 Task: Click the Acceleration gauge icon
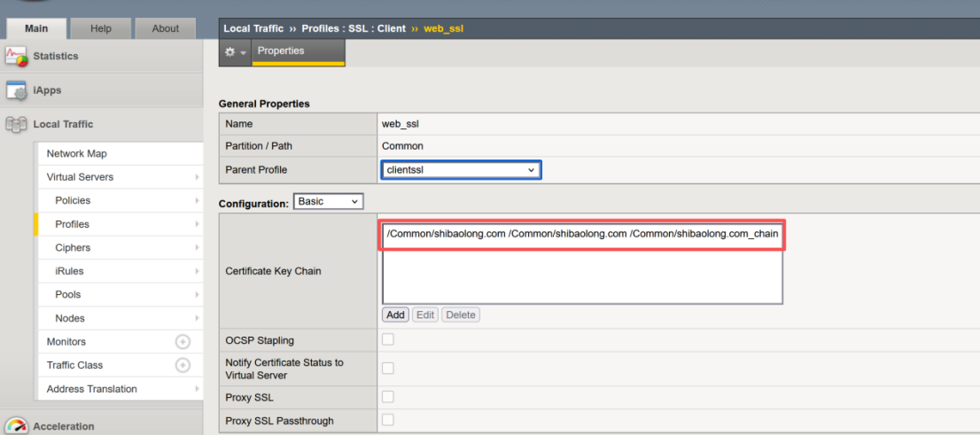[17, 426]
